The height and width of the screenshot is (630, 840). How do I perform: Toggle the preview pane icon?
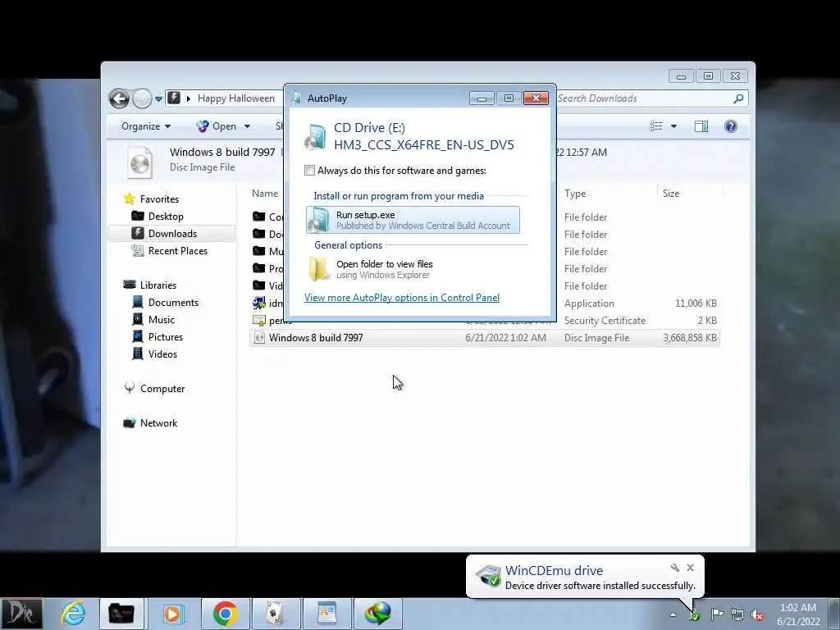[x=701, y=126]
